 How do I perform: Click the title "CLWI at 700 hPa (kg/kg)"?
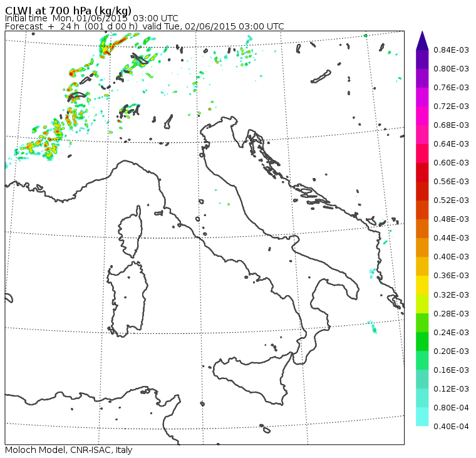click(68, 10)
